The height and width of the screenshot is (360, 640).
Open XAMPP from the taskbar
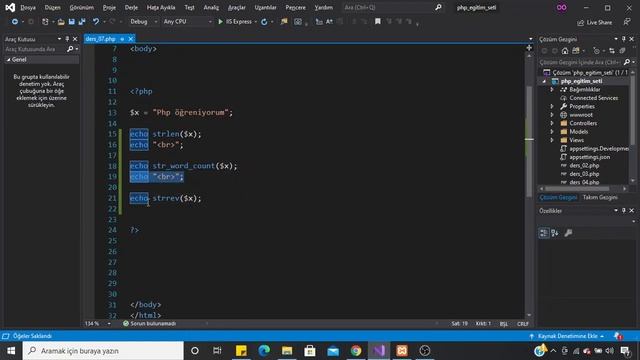402,351
